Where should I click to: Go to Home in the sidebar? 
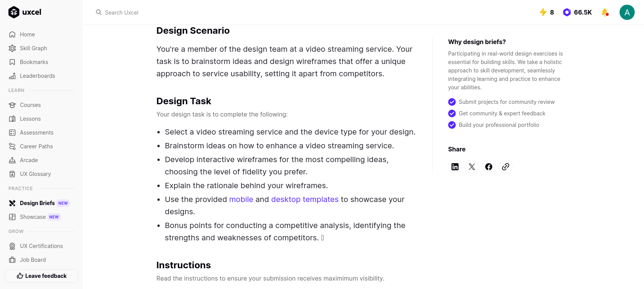(27, 34)
